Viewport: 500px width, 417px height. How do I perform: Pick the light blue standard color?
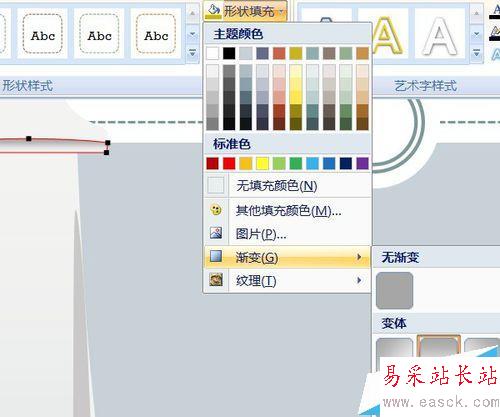coord(312,163)
